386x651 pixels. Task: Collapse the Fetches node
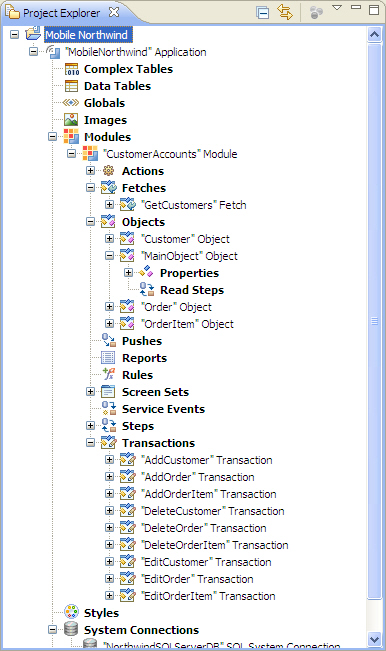pyautogui.click(x=90, y=188)
